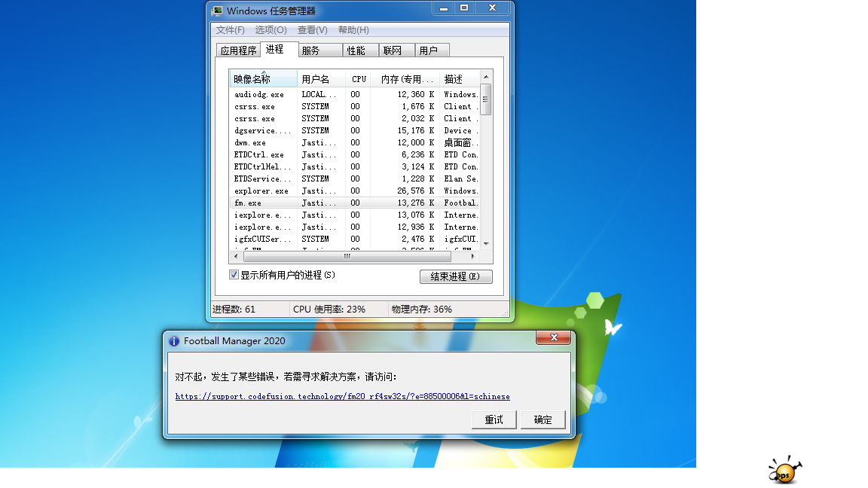Screen dimensions: 868x488
Task: Click the horizontal scrollbar thumb
Action: pyautogui.click(x=347, y=256)
